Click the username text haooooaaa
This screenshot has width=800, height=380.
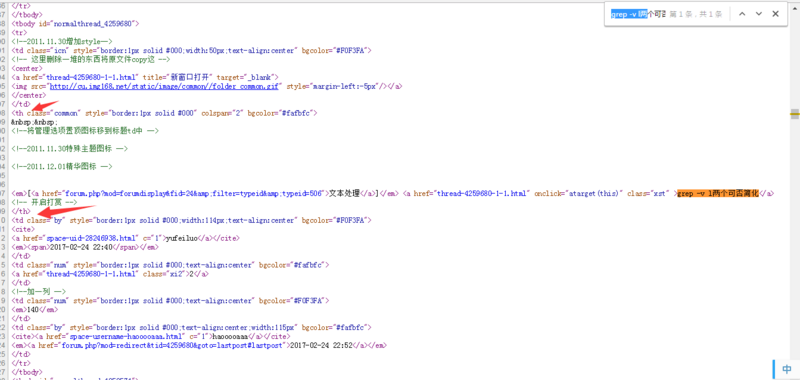click(x=229, y=337)
